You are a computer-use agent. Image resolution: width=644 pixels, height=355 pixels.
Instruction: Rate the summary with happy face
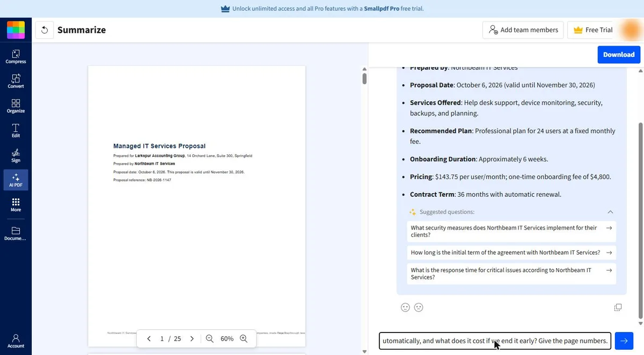click(x=405, y=307)
